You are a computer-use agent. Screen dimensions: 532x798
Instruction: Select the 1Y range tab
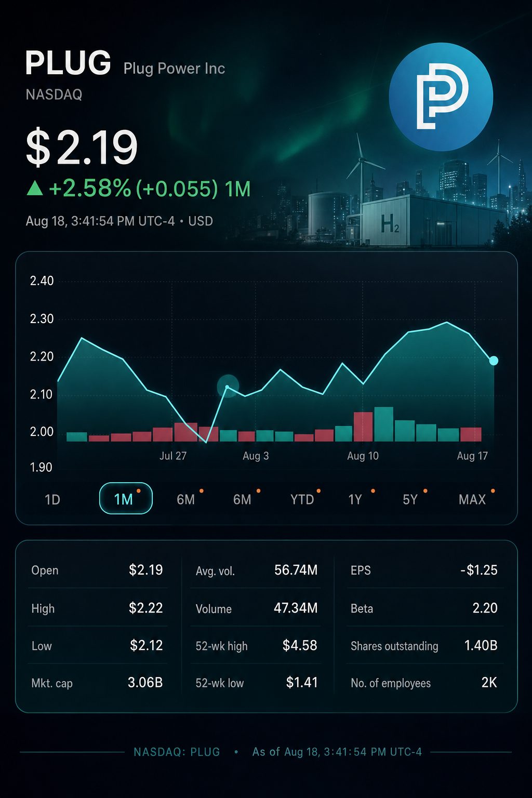[x=355, y=499]
